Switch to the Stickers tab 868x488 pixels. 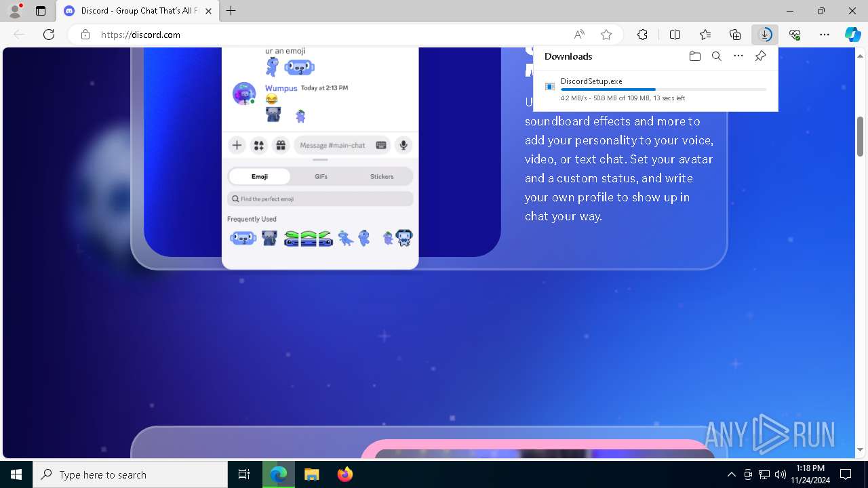382,176
